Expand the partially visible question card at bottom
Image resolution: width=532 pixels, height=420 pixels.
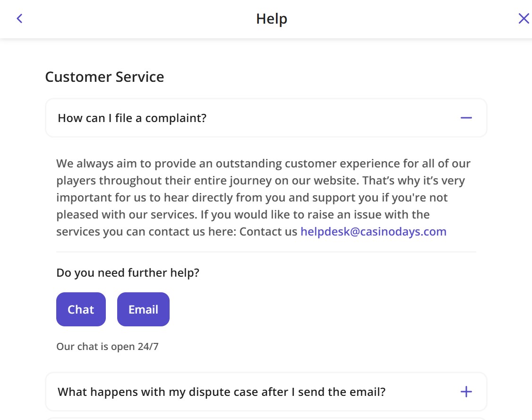[266, 419]
